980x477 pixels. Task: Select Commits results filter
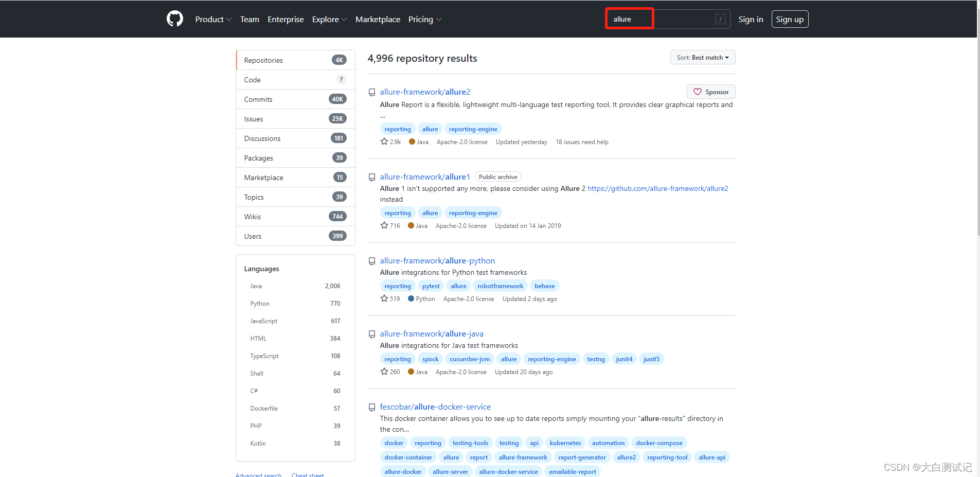[x=296, y=99]
